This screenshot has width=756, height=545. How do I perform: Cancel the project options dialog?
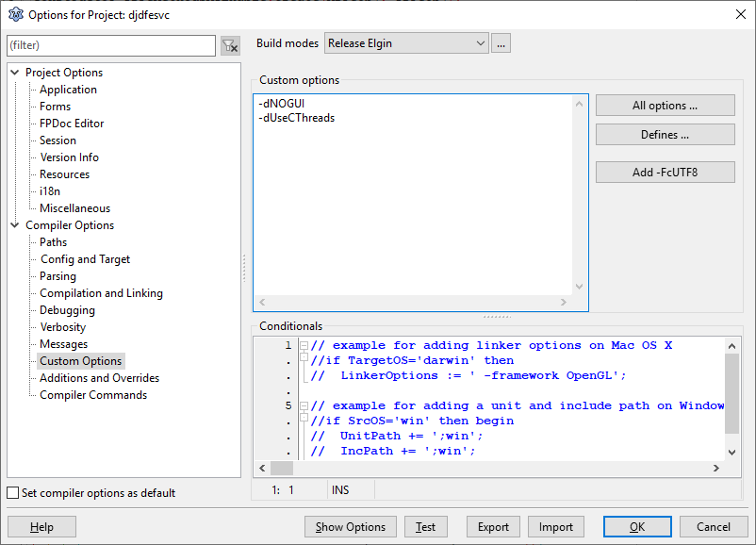point(714,527)
